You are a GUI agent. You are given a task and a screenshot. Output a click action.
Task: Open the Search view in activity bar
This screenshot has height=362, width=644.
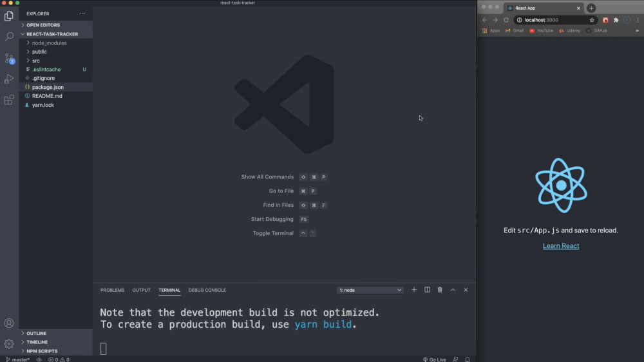[x=9, y=37]
